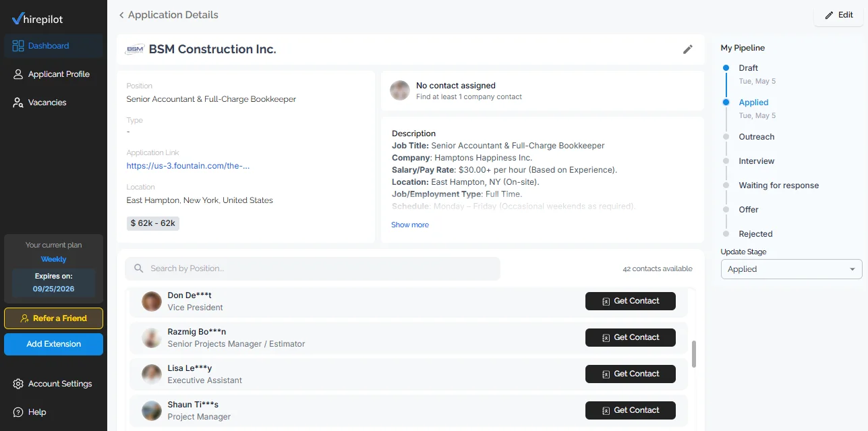This screenshot has width=868, height=431.
Task: Click Don De***t's avatar
Action: pyautogui.click(x=152, y=301)
